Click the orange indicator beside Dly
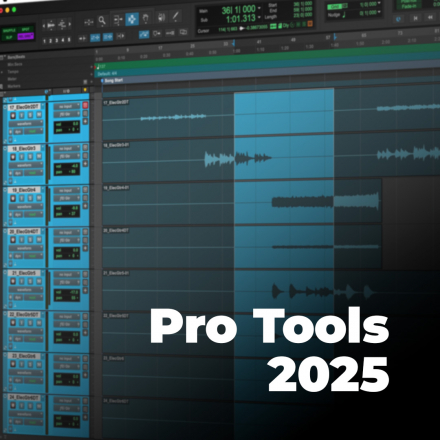Screen dimensions: 440x440 [x=310, y=24]
